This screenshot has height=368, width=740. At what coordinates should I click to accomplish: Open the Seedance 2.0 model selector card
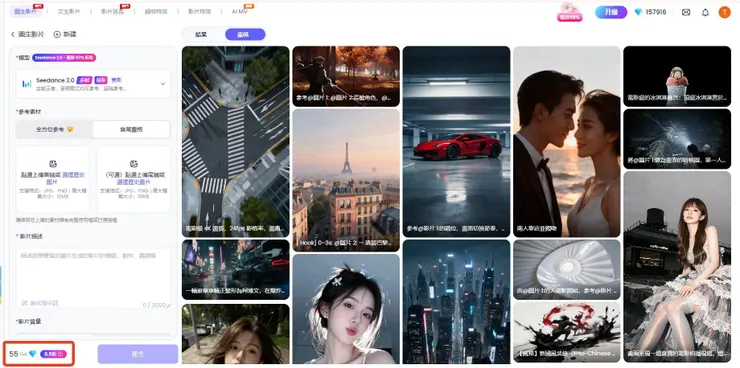click(x=93, y=84)
